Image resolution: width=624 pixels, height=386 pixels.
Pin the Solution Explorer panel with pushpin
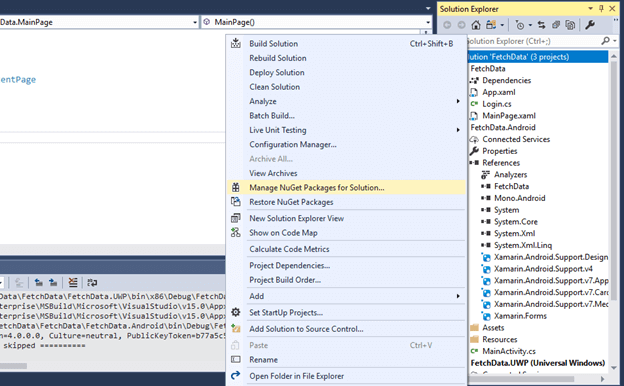601,8
